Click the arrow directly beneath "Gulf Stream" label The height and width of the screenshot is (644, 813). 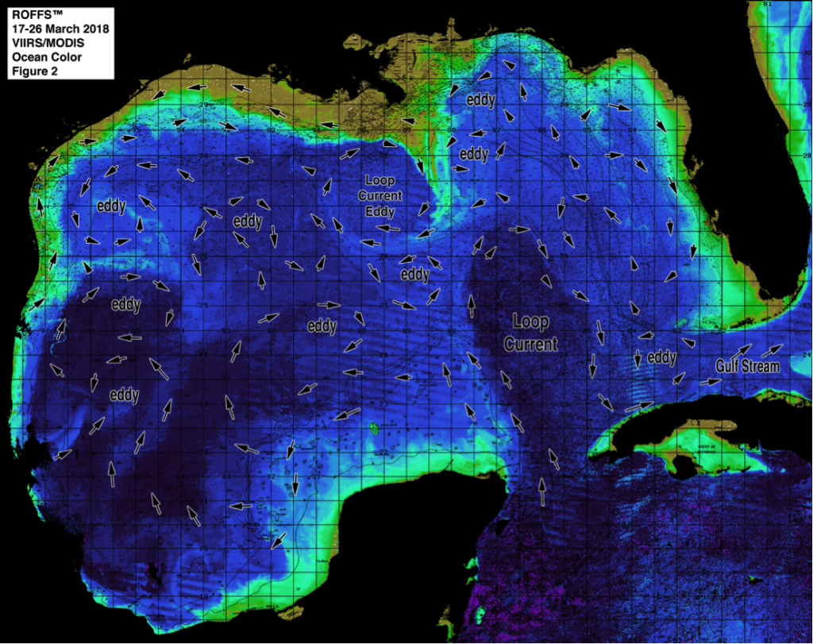click(x=711, y=382)
